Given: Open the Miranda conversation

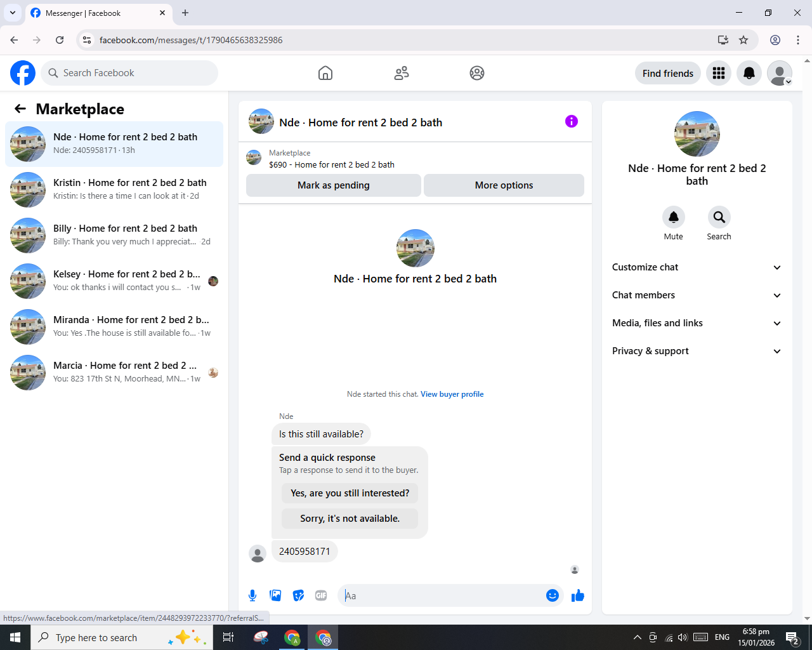Looking at the screenshot, I should [114, 327].
